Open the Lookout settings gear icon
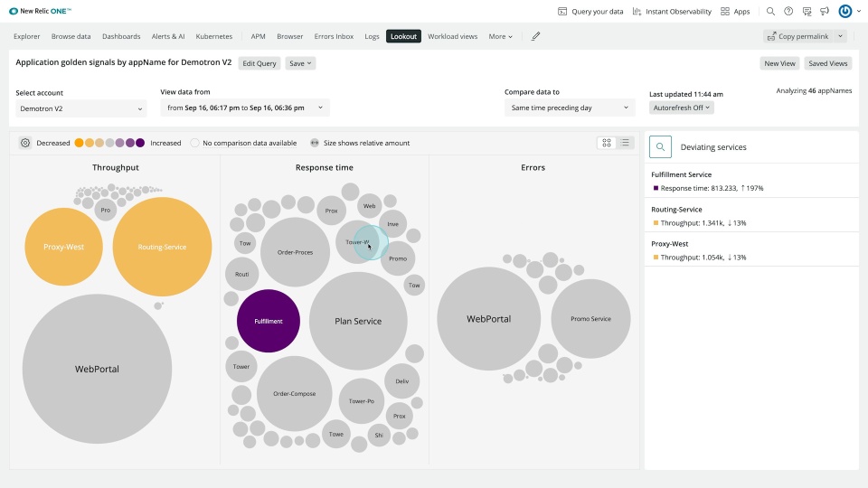 25,143
